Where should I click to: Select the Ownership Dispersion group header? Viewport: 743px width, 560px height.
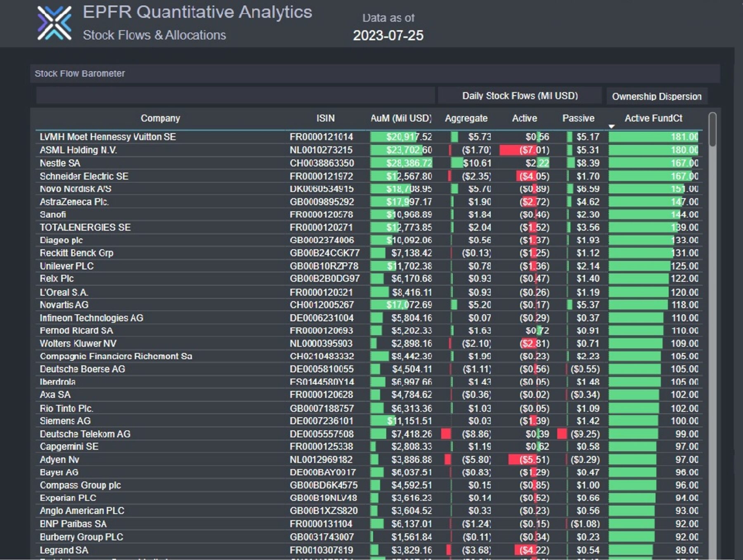(x=656, y=96)
